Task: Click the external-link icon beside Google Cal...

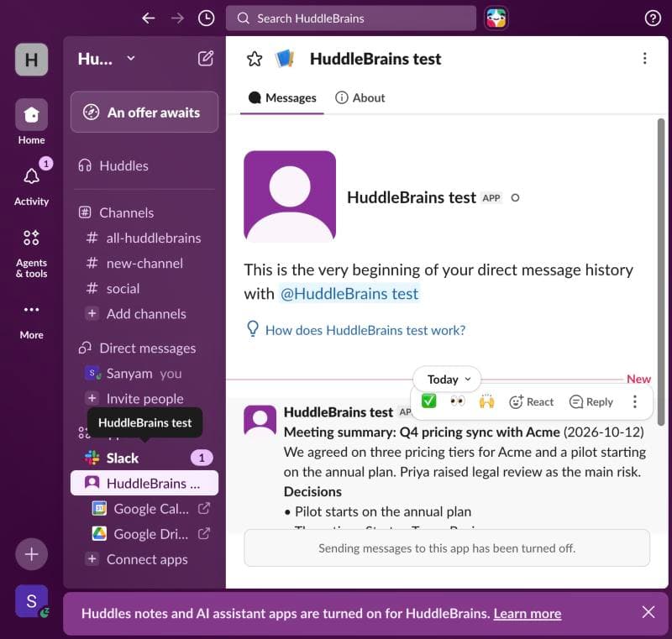Action: pyautogui.click(x=204, y=508)
